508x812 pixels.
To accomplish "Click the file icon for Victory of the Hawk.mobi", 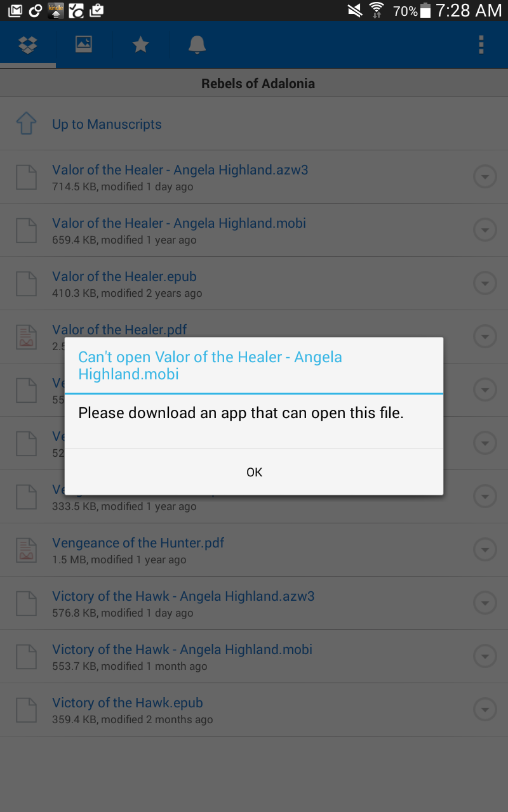I will click(26, 657).
